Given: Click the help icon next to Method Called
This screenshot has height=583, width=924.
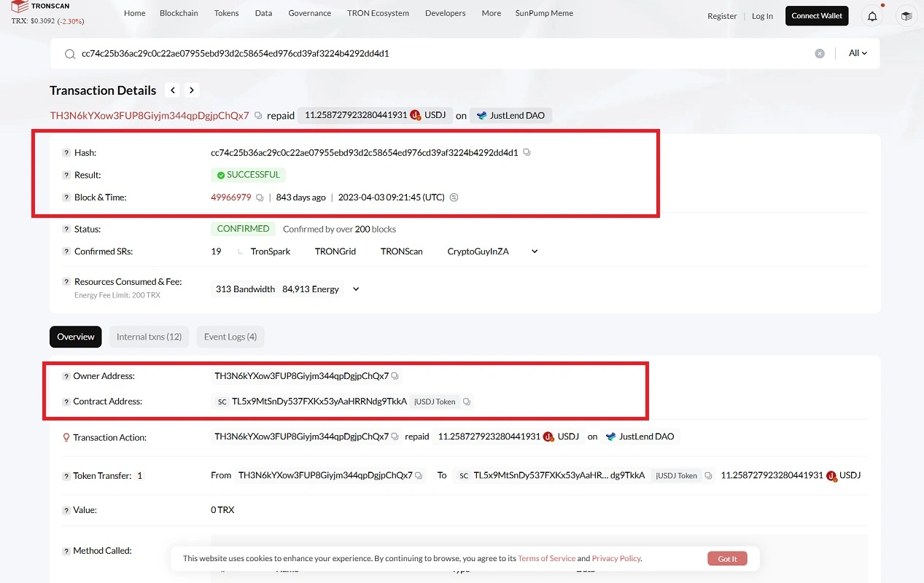Looking at the screenshot, I should point(66,552).
